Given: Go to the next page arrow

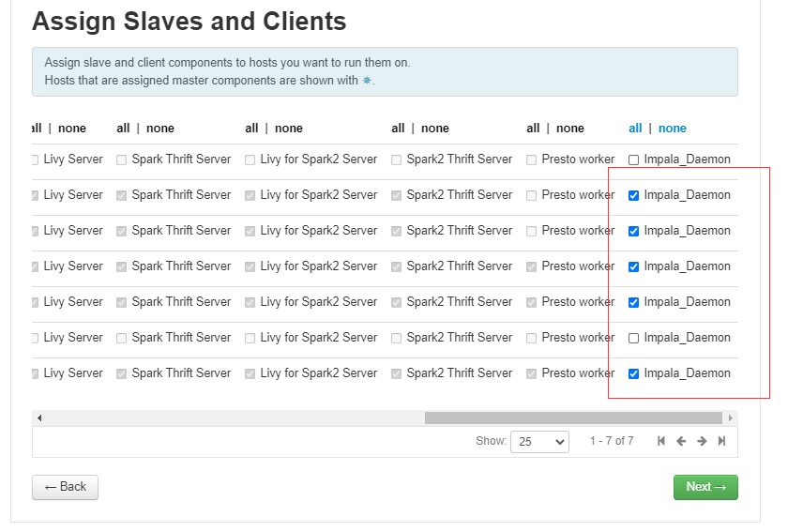Looking at the screenshot, I should click(x=702, y=441).
